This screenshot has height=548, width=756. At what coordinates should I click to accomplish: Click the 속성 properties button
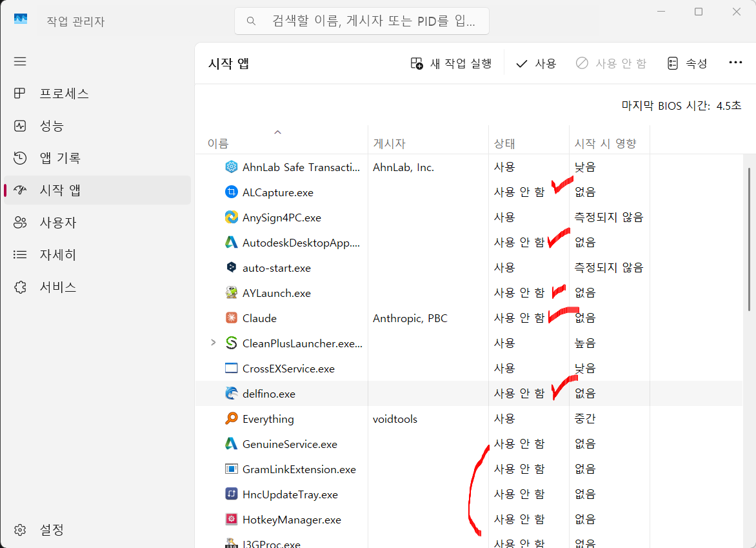click(x=687, y=63)
